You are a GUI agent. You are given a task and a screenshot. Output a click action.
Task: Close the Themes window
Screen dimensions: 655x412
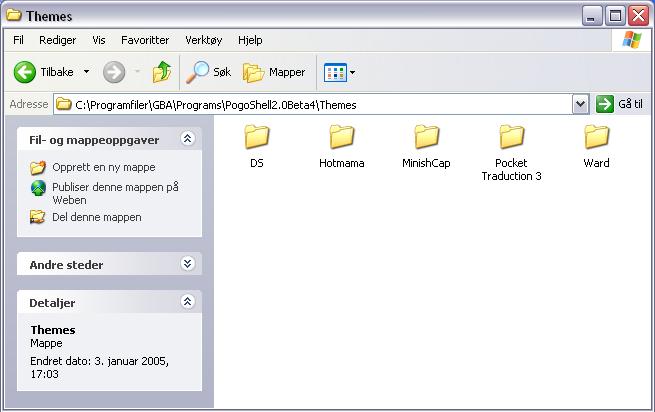pos(639,16)
